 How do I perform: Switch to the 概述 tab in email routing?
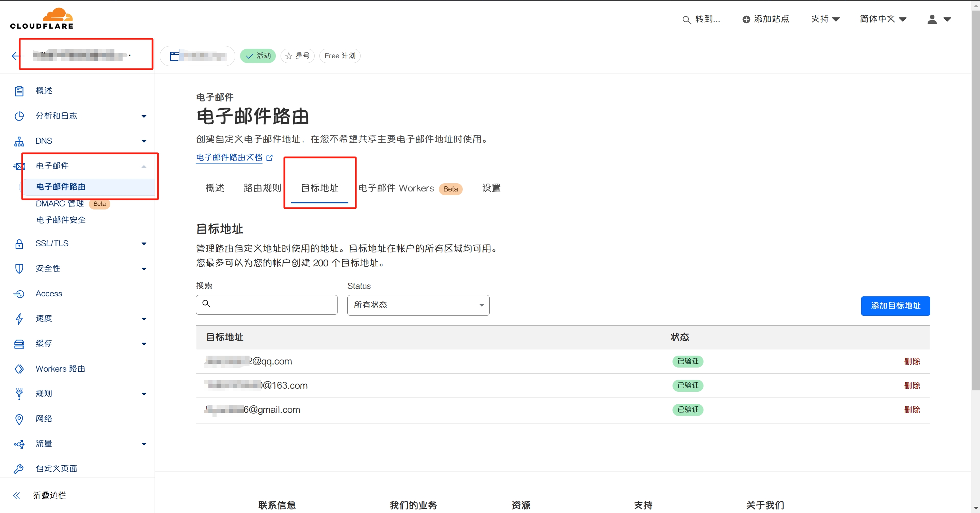(215, 188)
